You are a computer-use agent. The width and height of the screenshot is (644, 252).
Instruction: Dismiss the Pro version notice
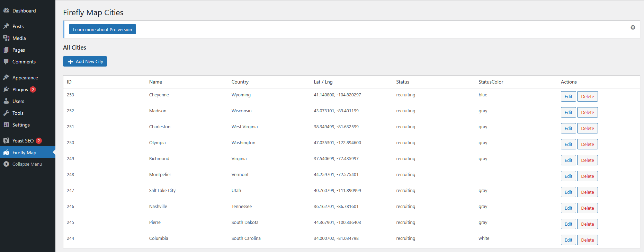(x=633, y=27)
